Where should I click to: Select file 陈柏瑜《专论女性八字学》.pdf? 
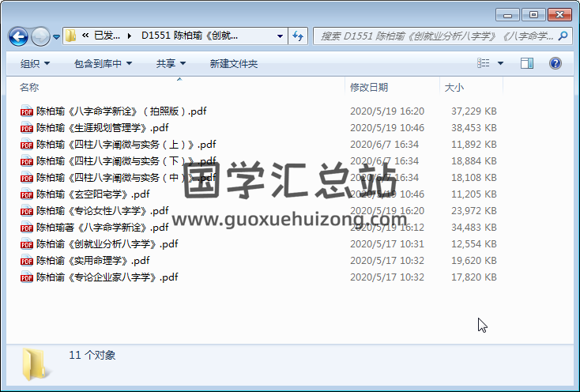tap(102, 211)
